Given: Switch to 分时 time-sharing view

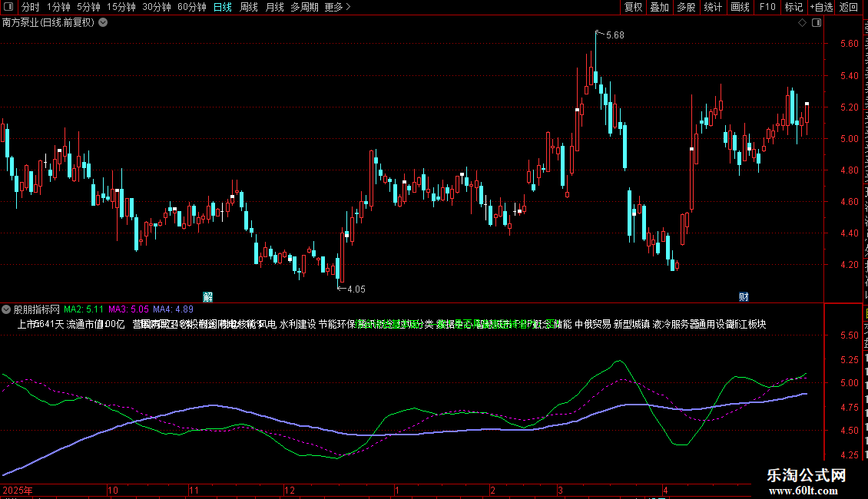Looking at the screenshot, I should coord(31,7).
